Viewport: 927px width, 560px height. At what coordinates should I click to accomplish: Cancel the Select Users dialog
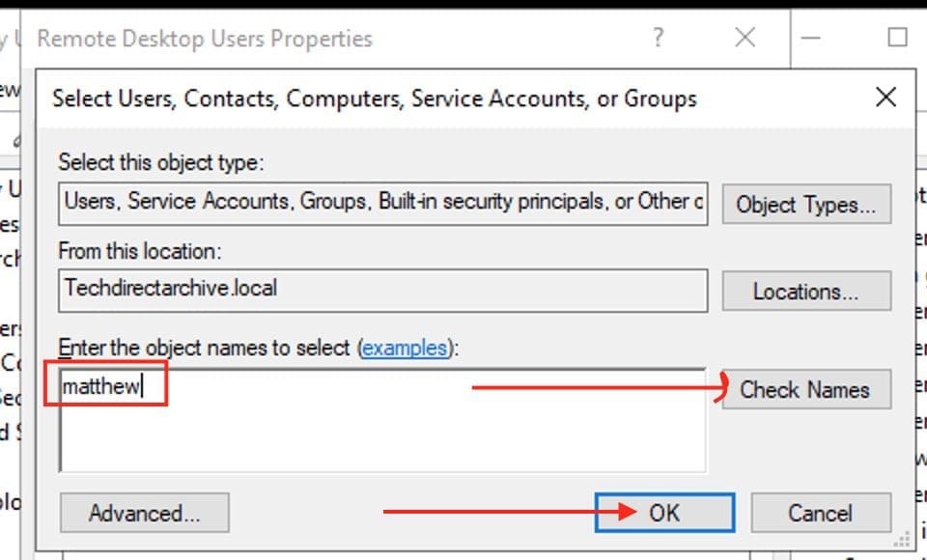820,513
